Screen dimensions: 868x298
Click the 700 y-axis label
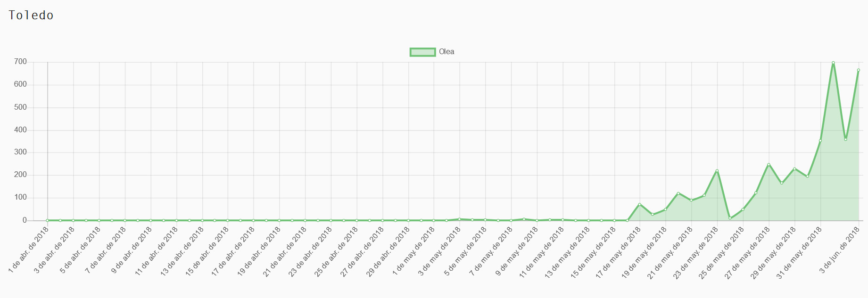pos(21,62)
